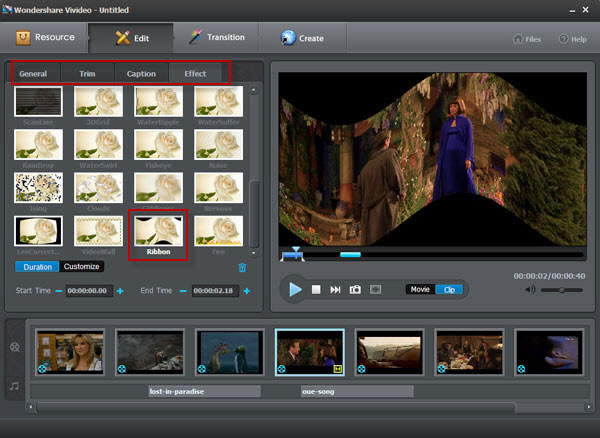Apply the WaterSwirl effect
Viewport: 600px width, 438px height.
point(98,145)
